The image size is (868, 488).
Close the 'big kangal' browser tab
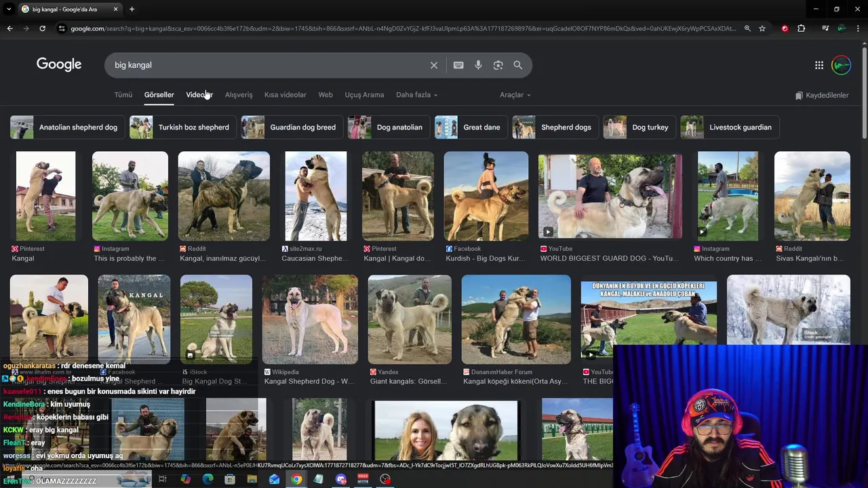115,9
